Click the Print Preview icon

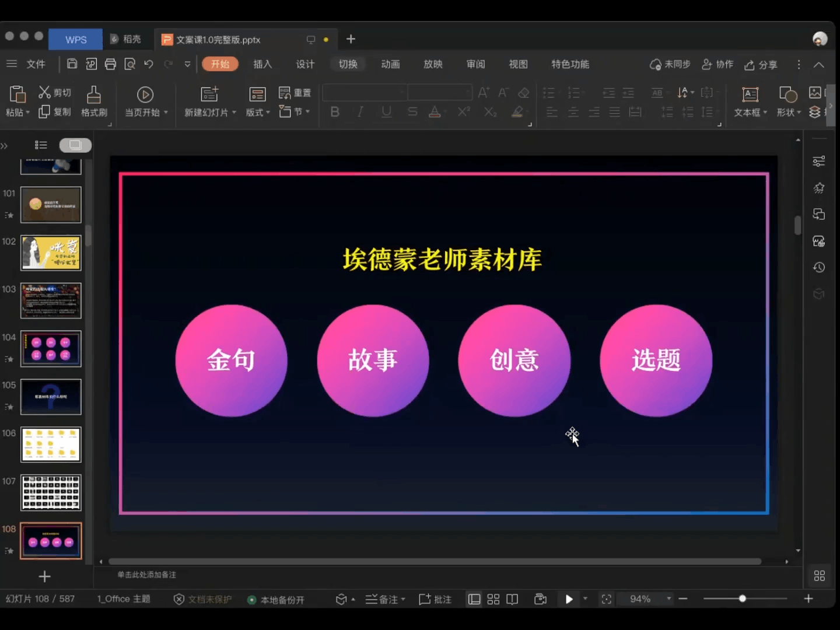pos(129,64)
